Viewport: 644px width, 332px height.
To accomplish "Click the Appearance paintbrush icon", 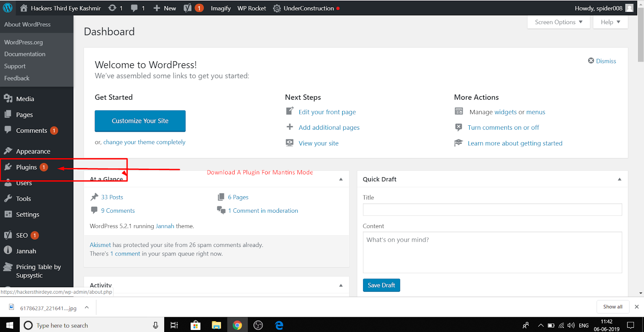I will [8, 151].
